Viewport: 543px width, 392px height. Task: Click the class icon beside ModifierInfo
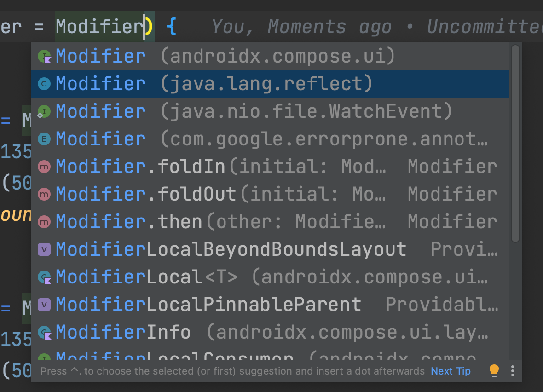pos(44,333)
